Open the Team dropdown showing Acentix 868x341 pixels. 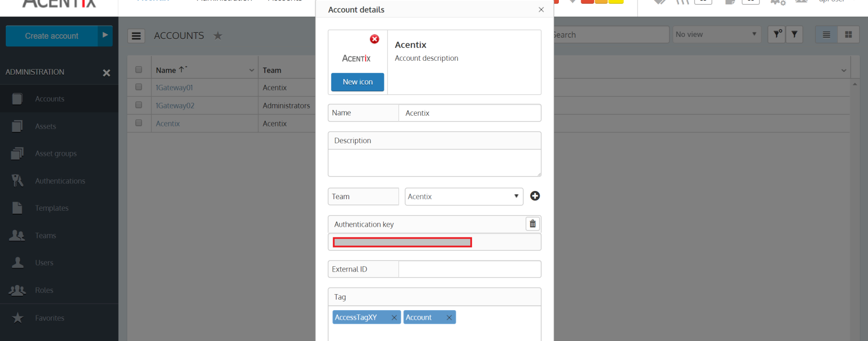click(463, 196)
